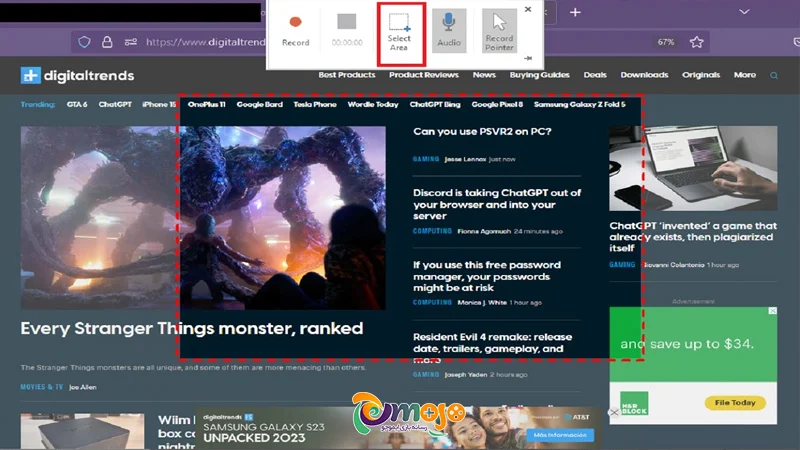
Task: Click File Today in the H&R Block ad
Action: (x=735, y=403)
